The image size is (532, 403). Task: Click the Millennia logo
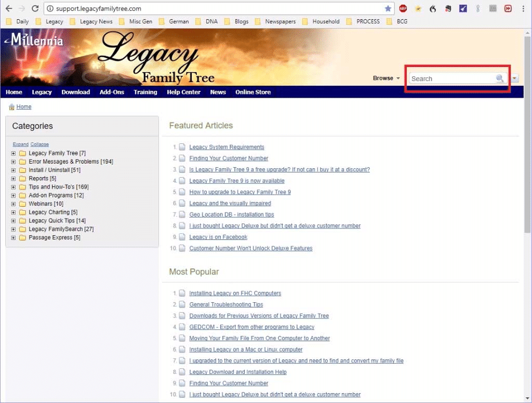click(x=34, y=39)
